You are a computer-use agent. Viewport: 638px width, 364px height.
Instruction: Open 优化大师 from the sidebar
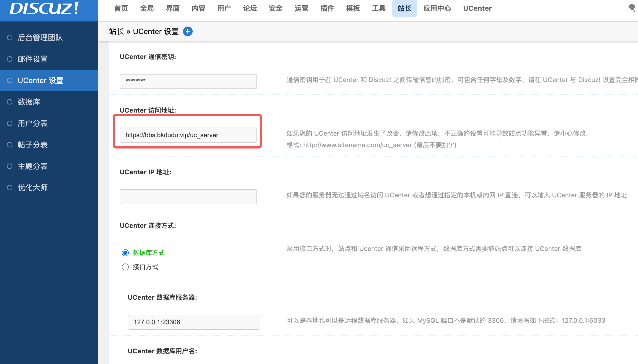[x=33, y=188]
